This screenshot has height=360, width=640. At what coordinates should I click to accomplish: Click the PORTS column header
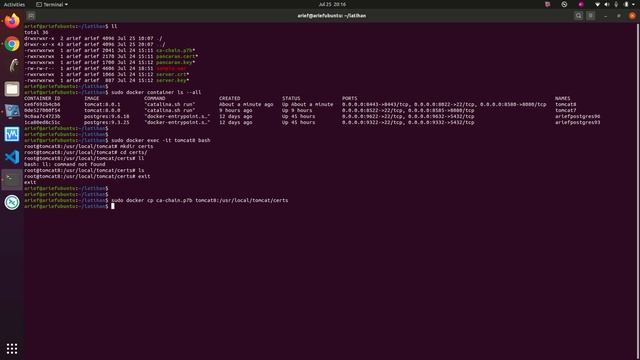coord(349,98)
